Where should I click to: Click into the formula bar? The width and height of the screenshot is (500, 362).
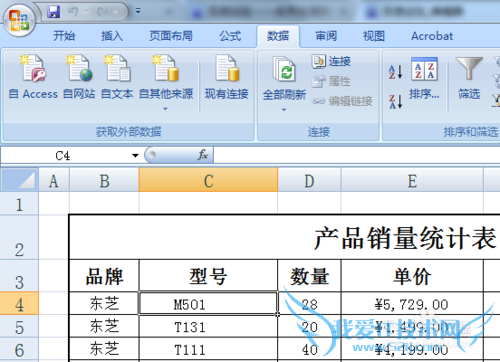pos(357,155)
